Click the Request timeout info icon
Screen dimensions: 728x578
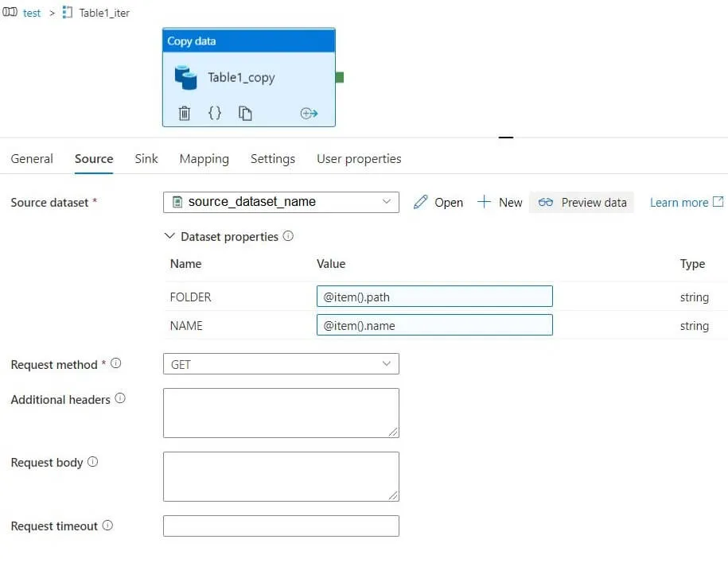coord(107,526)
